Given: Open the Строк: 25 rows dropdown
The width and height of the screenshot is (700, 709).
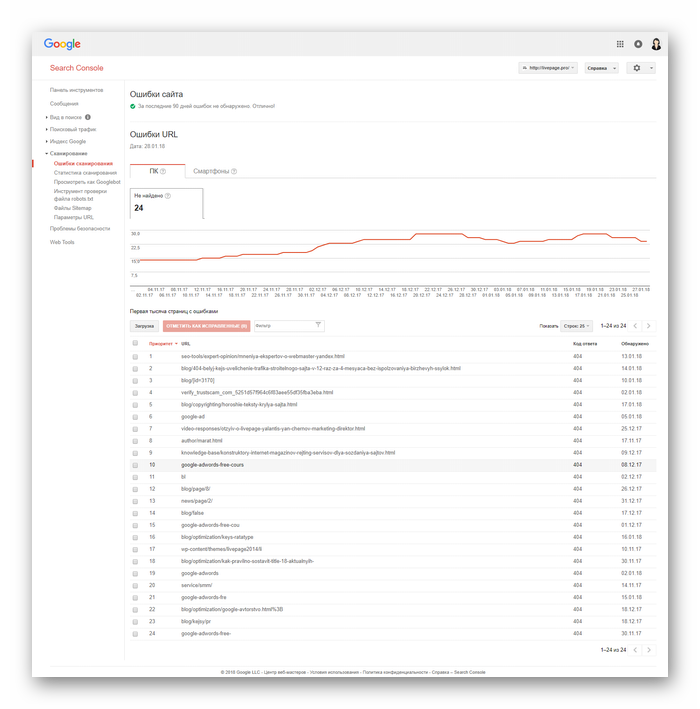Looking at the screenshot, I should click(577, 326).
